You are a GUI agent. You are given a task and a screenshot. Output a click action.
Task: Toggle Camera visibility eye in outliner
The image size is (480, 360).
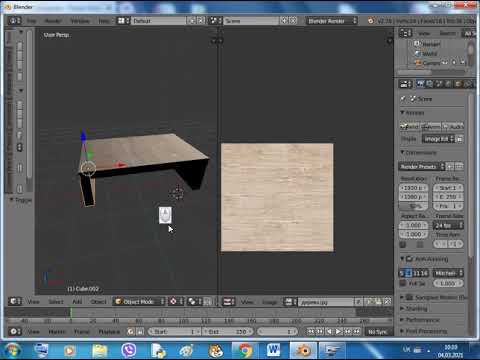click(x=446, y=62)
